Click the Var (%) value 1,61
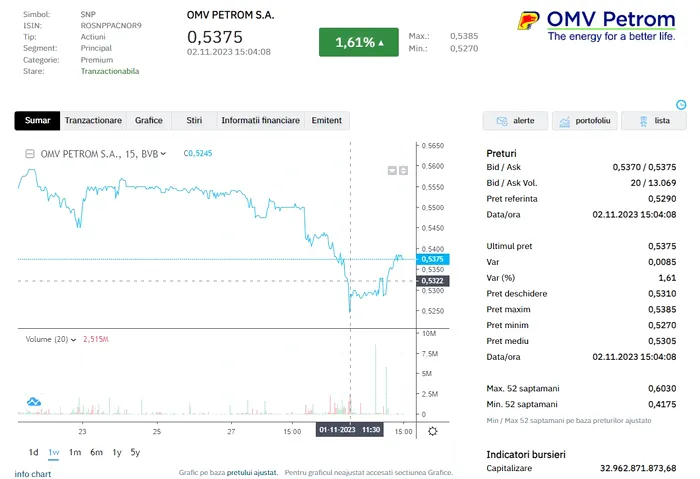The width and height of the screenshot is (700, 479). (x=667, y=278)
